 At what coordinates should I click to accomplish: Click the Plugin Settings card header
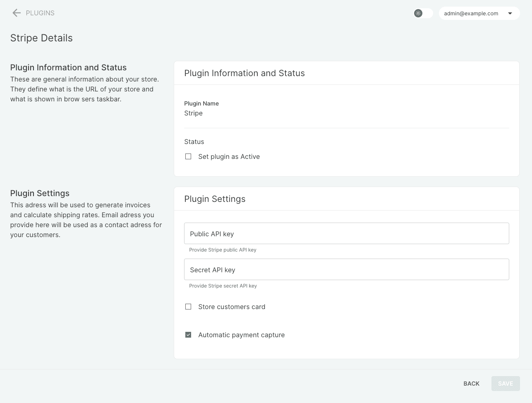click(x=215, y=199)
